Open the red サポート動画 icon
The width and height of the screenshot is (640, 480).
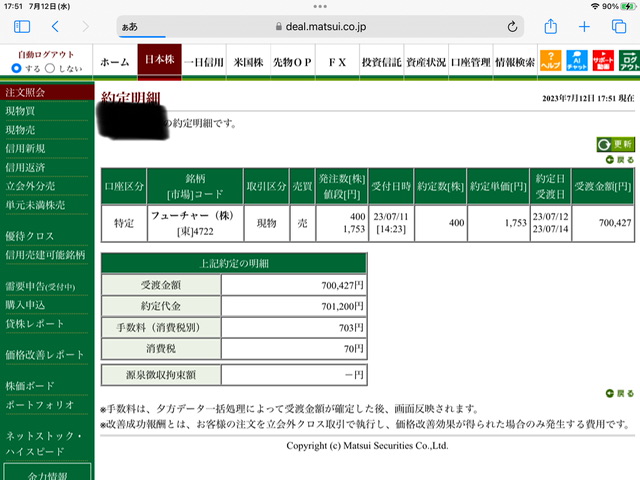(603, 60)
